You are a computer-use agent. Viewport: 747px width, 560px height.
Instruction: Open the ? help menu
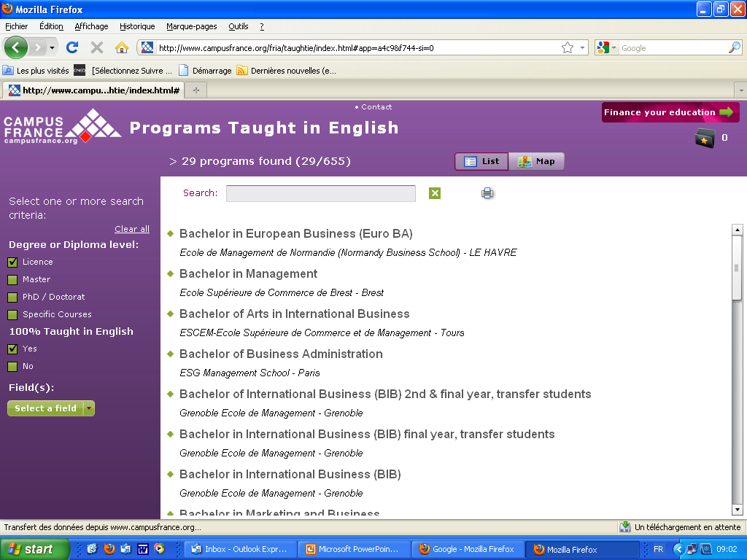tap(262, 26)
